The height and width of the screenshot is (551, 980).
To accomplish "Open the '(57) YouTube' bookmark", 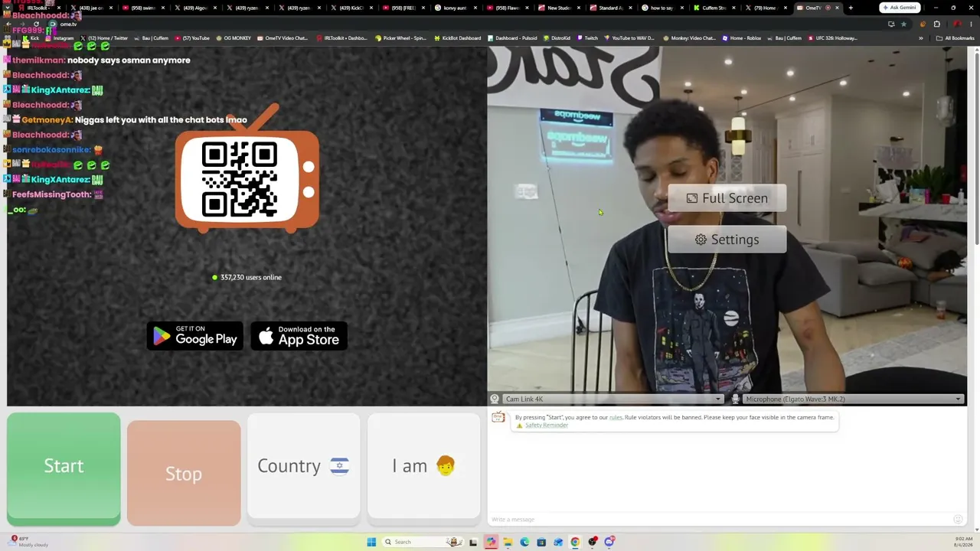I will point(192,38).
